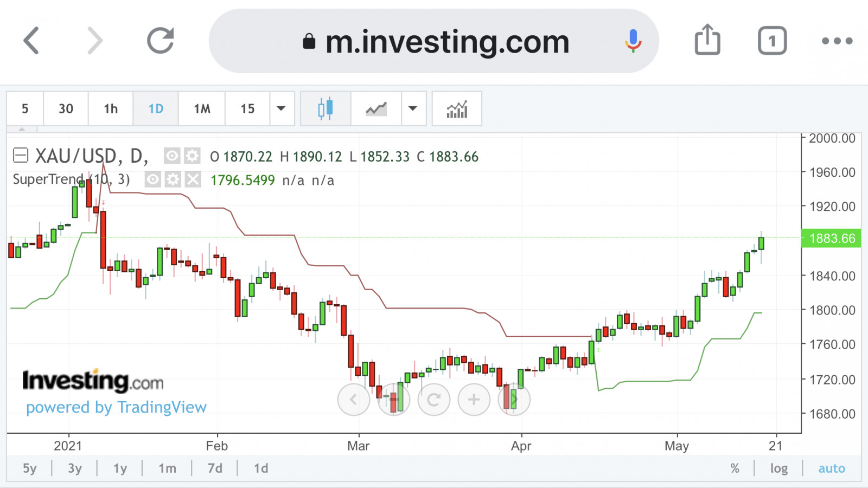Viewport: 868px width, 488px height.
Task: Expand the time interval dropdown arrow
Action: [281, 109]
